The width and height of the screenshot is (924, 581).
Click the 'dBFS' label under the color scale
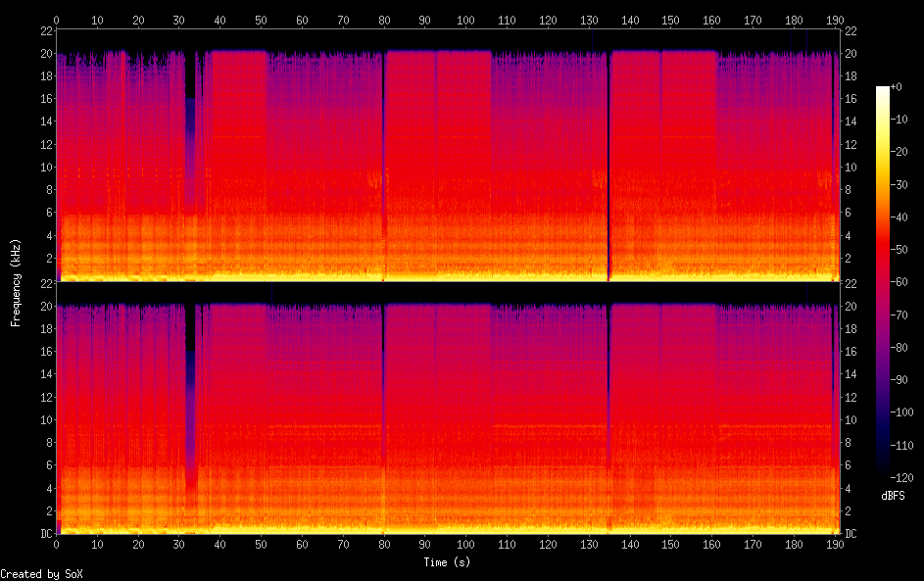[893, 496]
